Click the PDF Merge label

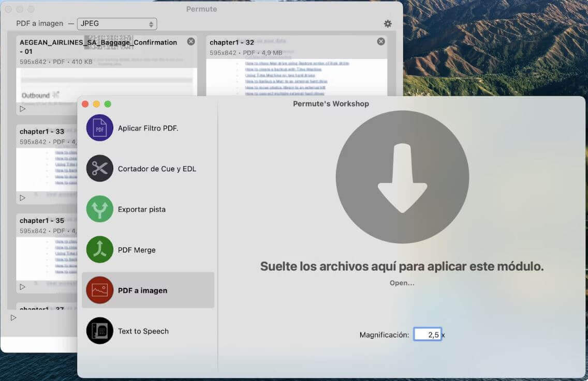coord(137,250)
